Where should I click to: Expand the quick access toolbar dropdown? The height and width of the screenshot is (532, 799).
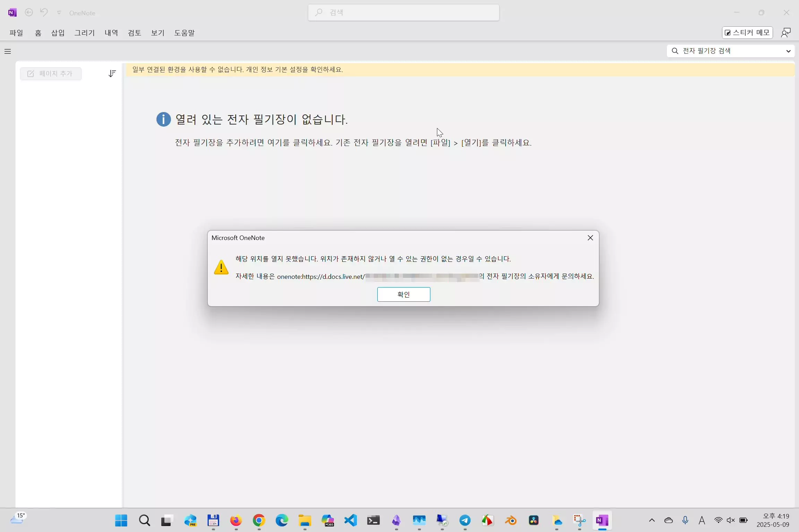[x=59, y=12]
